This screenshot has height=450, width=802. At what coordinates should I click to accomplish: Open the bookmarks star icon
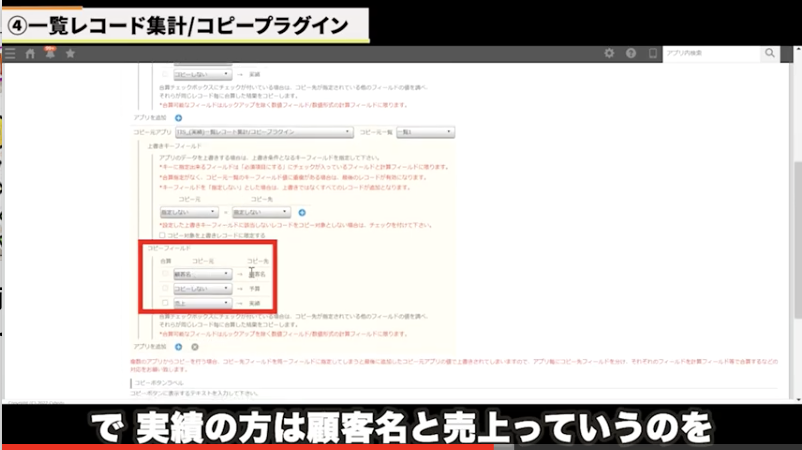(x=70, y=53)
